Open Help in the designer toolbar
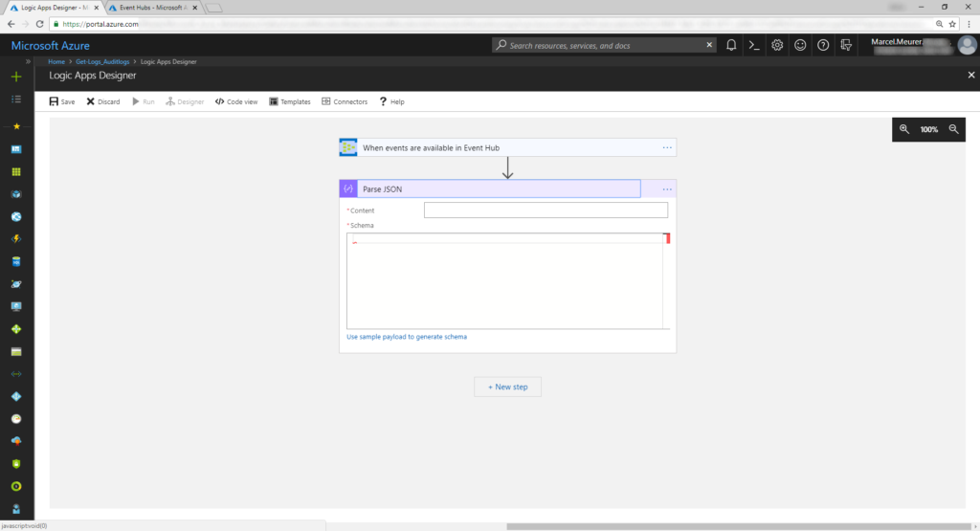The image size is (980, 531). pos(391,101)
